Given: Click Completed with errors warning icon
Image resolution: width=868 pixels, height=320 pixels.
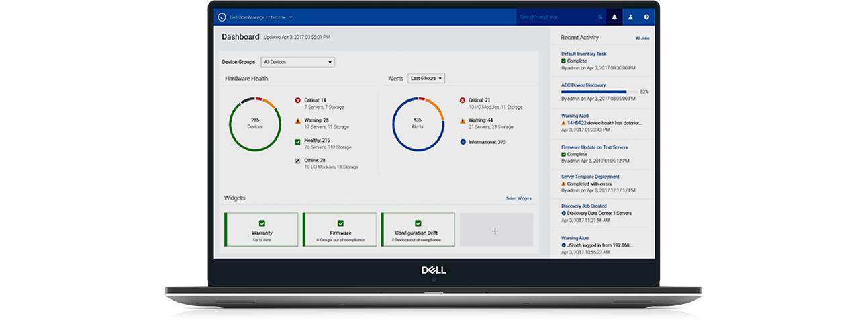Looking at the screenshot, I should click(563, 184).
